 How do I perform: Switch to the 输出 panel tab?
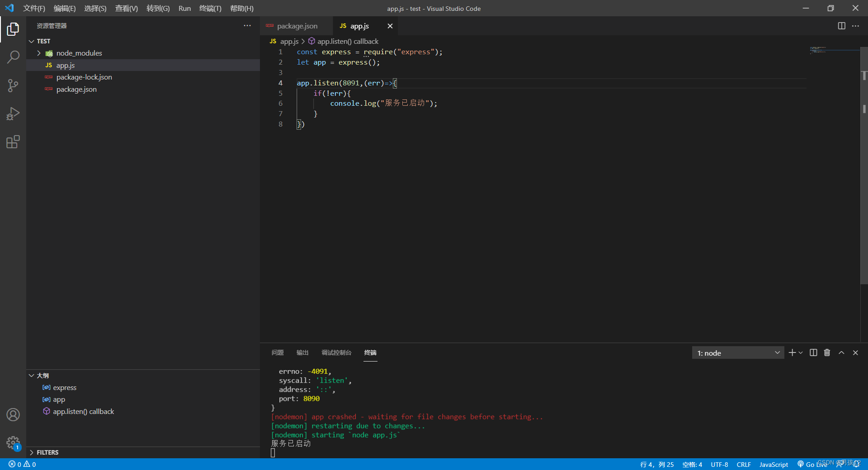(x=302, y=352)
